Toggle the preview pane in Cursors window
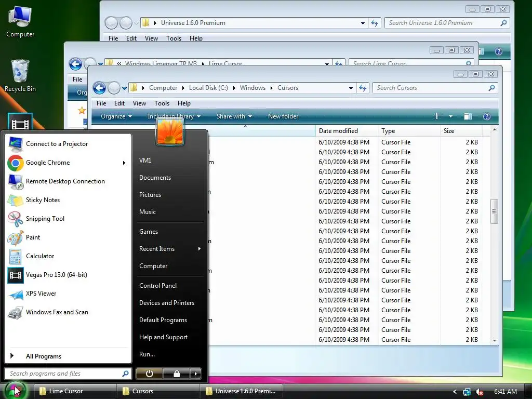532x399 pixels. 468,116
